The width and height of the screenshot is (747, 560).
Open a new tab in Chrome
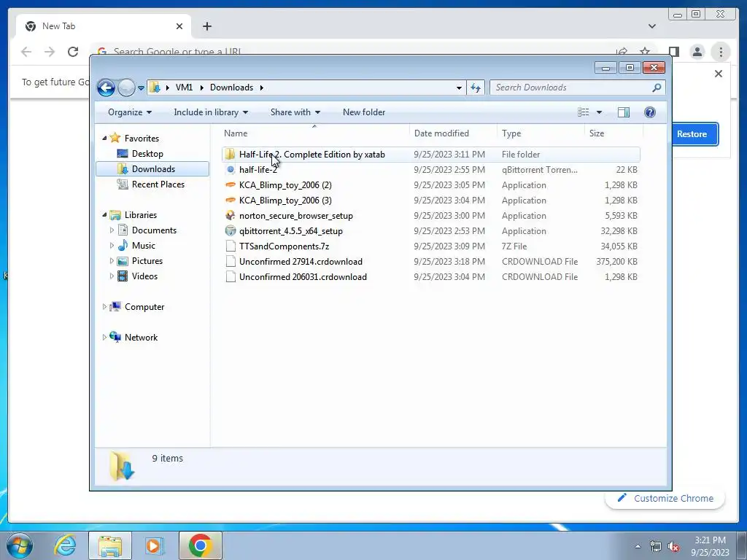click(206, 26)
